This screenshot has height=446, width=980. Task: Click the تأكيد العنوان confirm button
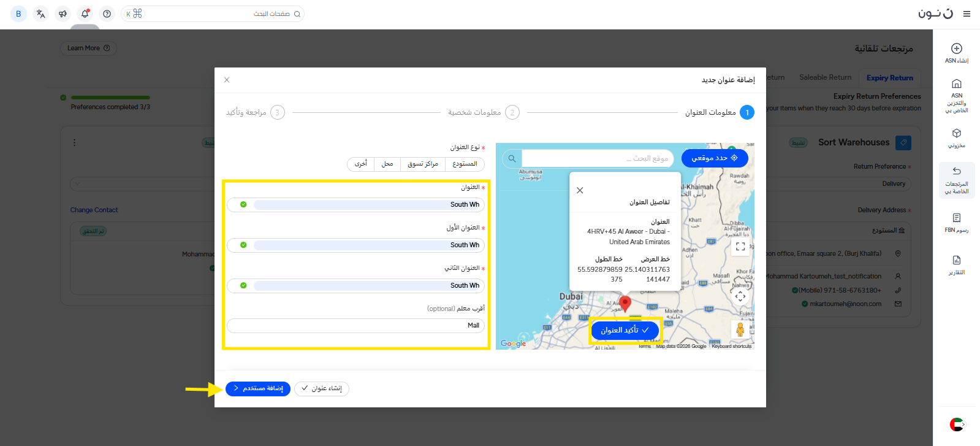[x=625, y=330]
